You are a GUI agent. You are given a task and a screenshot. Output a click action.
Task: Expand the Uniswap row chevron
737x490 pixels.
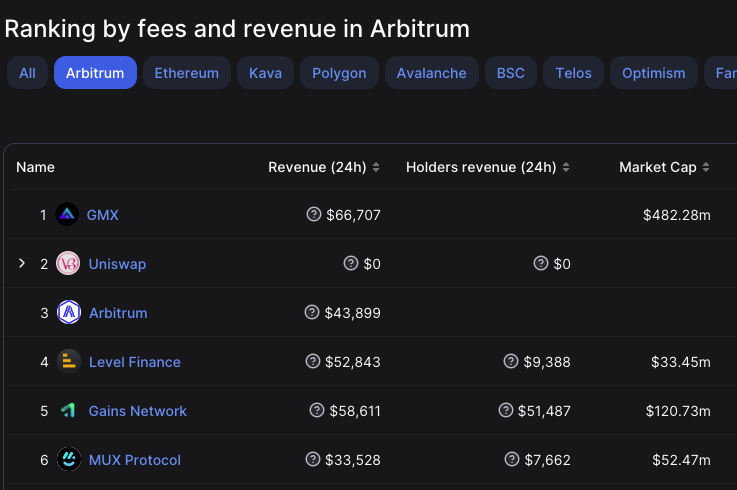(22, 263)
